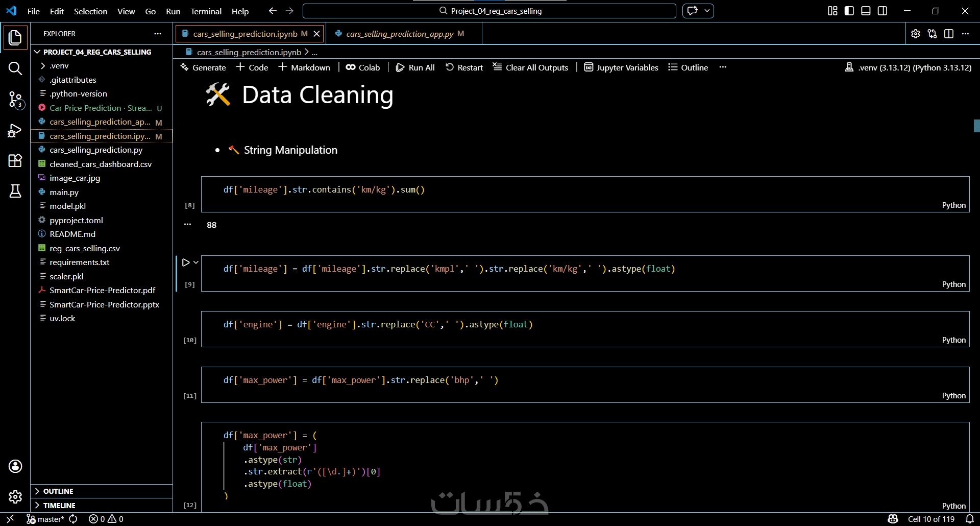
Task: Open the Accounts icon
Action: [x=15, y=466]
